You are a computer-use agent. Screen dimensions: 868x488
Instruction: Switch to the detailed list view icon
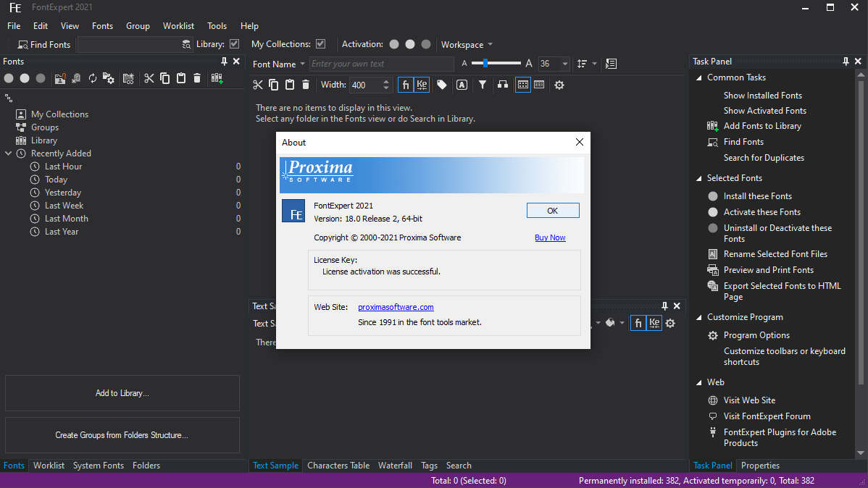coord(539,85)
